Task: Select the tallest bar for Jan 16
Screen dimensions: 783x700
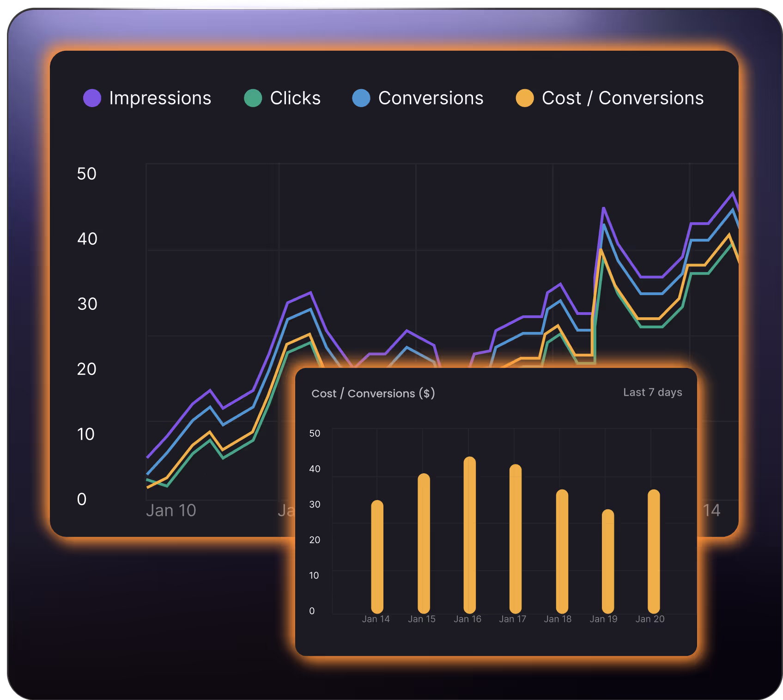Action: point(469,535)
